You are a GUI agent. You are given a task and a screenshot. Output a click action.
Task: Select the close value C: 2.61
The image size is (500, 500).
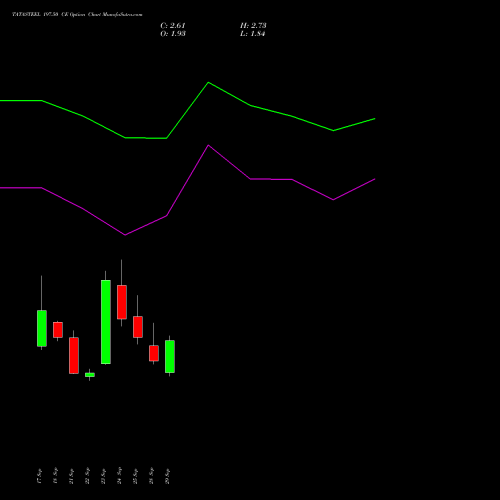coord(173,26)
